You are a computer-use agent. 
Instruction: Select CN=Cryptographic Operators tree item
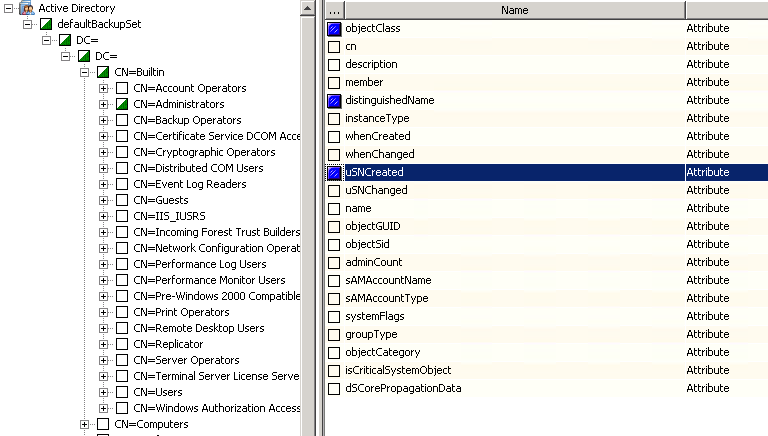204,152
